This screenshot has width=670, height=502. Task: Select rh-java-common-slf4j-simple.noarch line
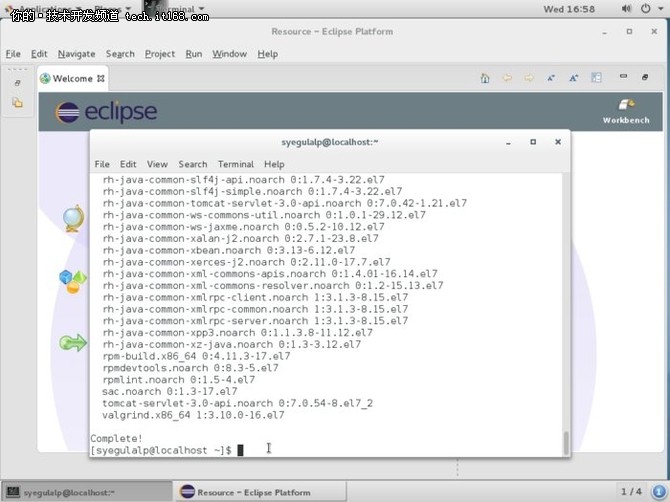coord(252,191)
